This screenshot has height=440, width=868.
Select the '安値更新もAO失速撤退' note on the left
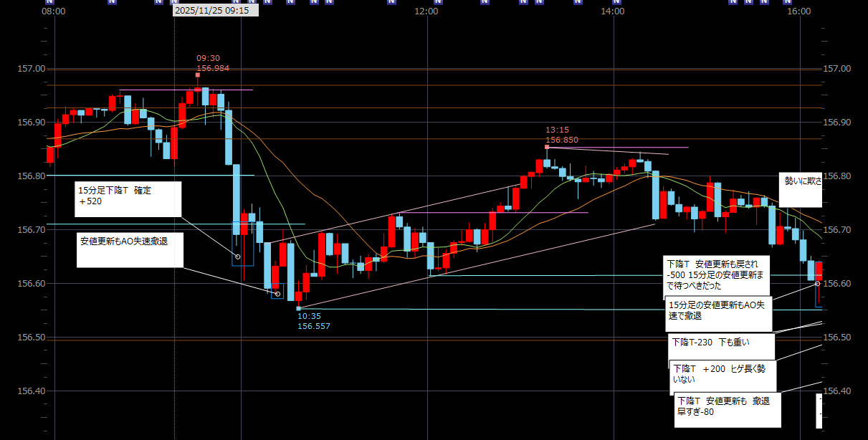pyautogui.click(x=129, y=249)
